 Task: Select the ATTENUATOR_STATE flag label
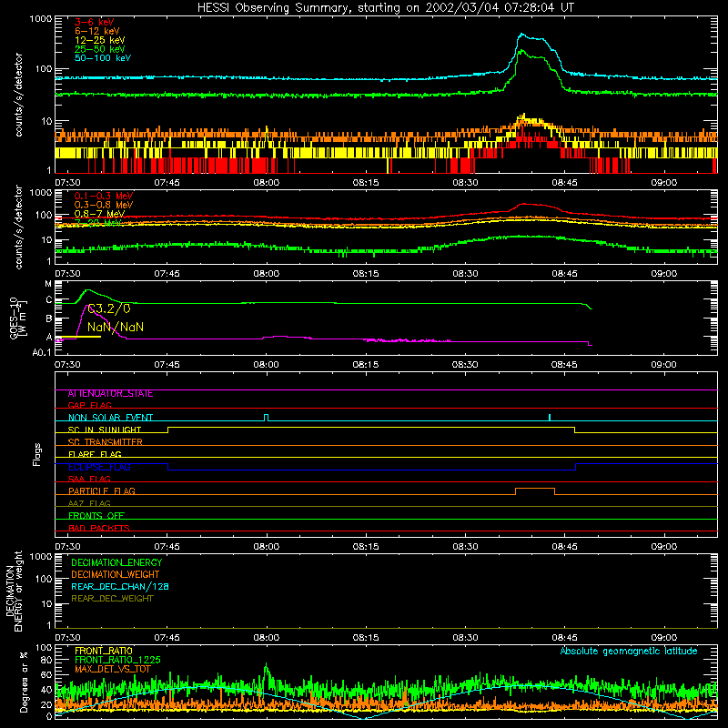(x=110, y=393)
